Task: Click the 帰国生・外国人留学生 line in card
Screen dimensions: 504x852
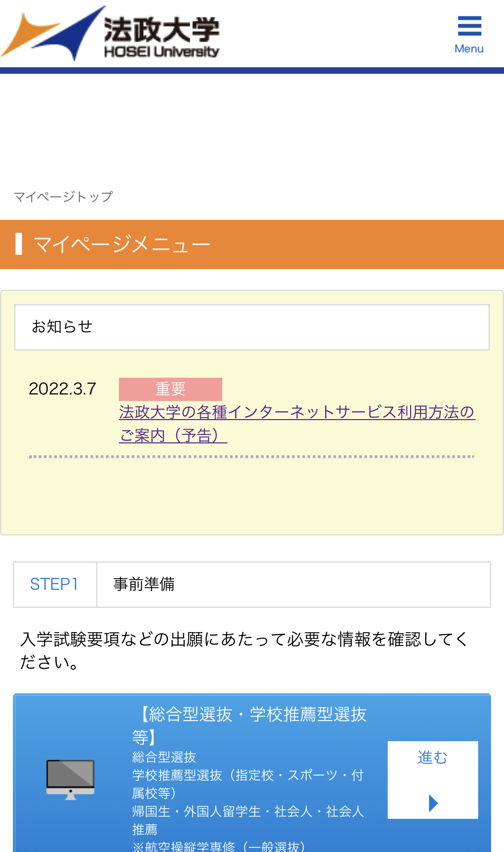Action: coord(248,811)
